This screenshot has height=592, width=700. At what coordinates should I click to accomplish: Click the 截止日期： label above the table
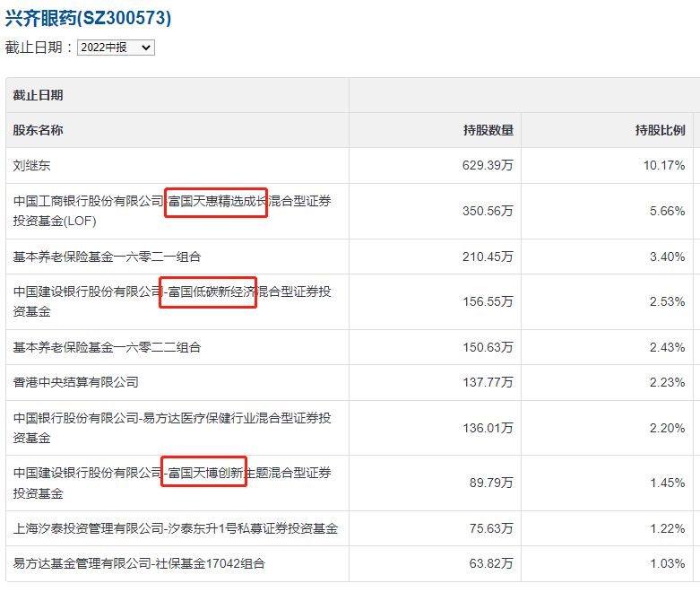click(39, 48)
